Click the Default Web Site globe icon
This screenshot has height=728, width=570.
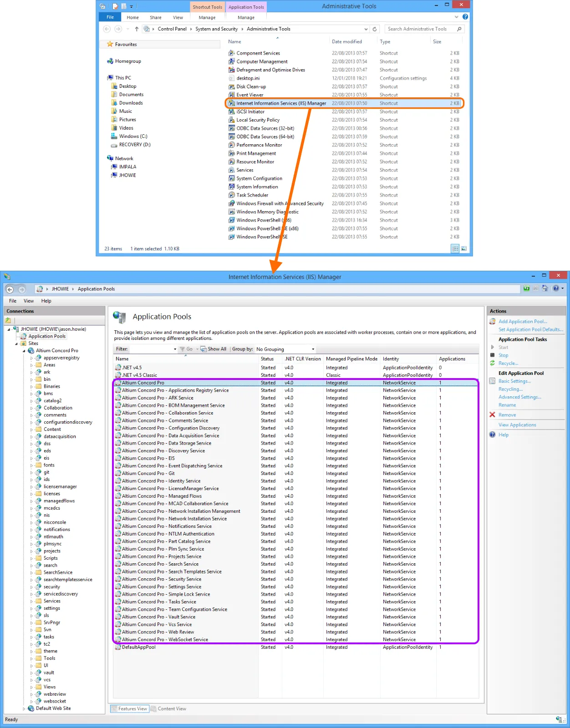(x=31, y=708)
